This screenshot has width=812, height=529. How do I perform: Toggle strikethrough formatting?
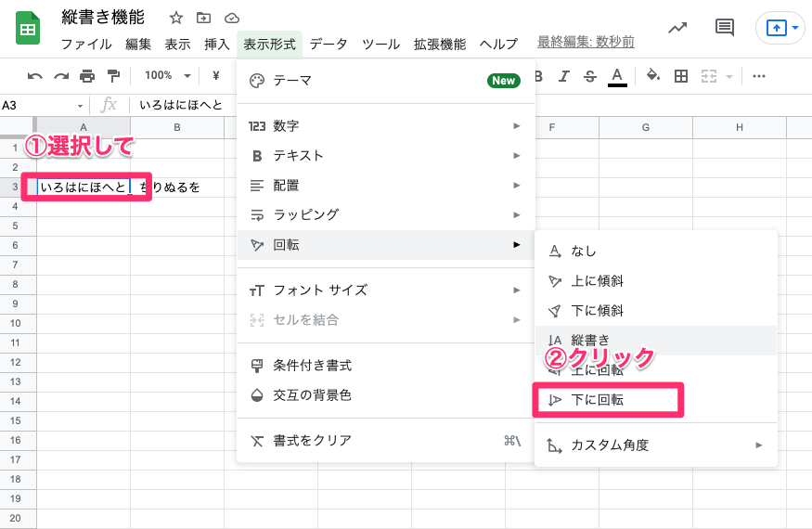(x=589, y=76)
